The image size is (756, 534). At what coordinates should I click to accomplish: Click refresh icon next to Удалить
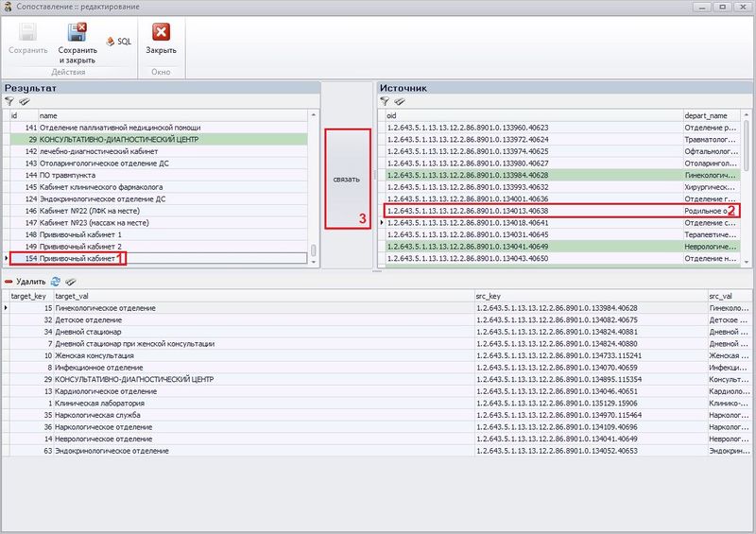pos(55,282)
